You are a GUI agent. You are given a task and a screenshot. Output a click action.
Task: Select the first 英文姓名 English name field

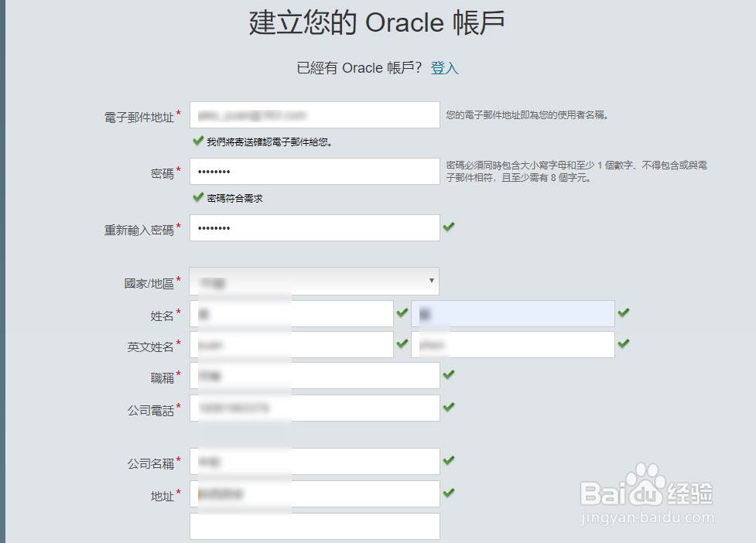pos(292,344)
